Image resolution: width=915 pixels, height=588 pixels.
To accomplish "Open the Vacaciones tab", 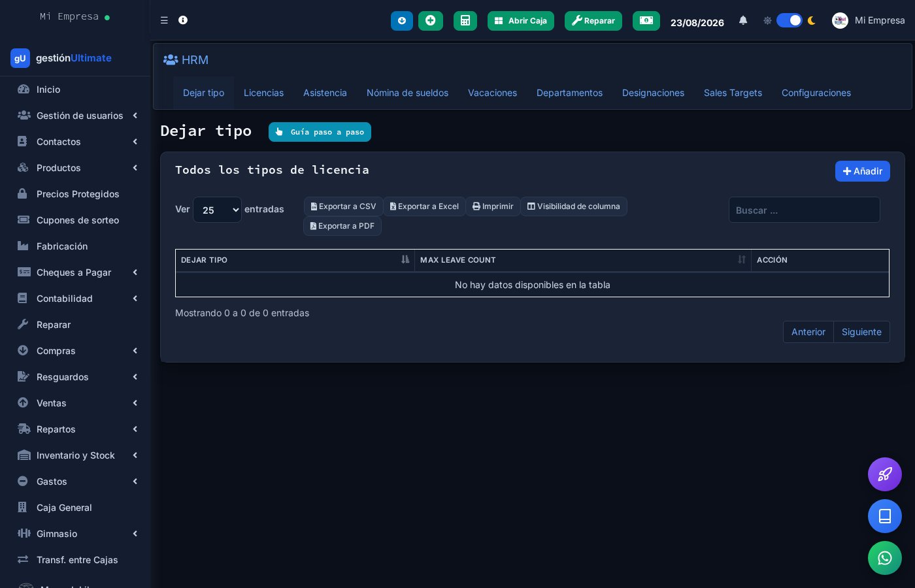I will [492, 93].
